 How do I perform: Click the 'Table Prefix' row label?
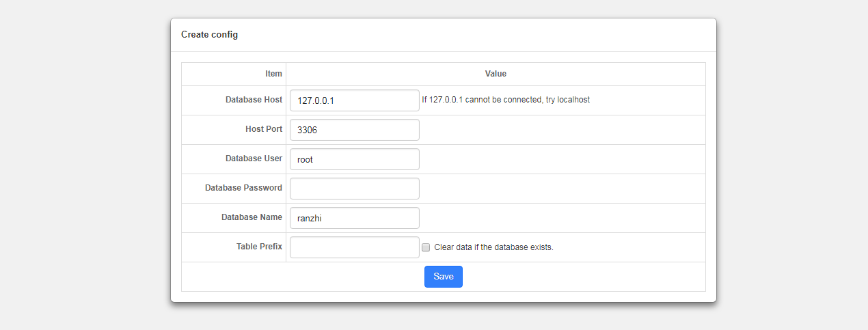(259, 247)
